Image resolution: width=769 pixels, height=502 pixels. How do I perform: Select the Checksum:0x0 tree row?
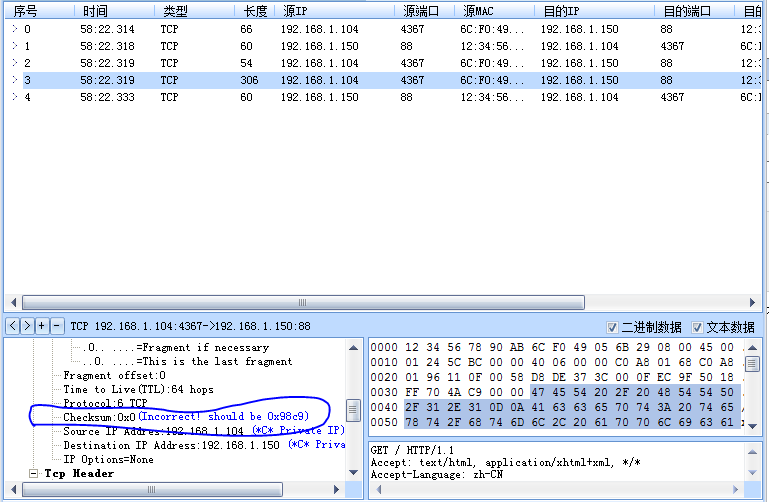[x=186, y=417]
